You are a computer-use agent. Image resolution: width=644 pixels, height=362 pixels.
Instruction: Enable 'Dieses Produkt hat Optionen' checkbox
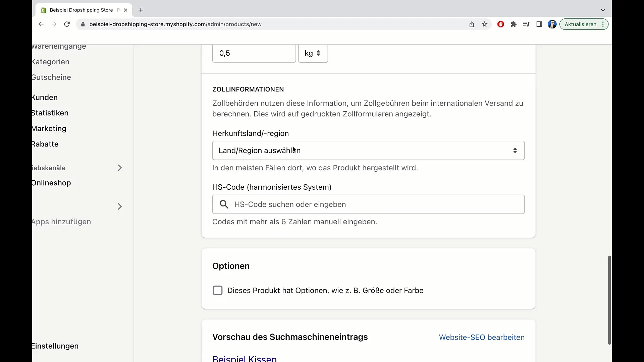pyautogui.click(x=218, y=291)
